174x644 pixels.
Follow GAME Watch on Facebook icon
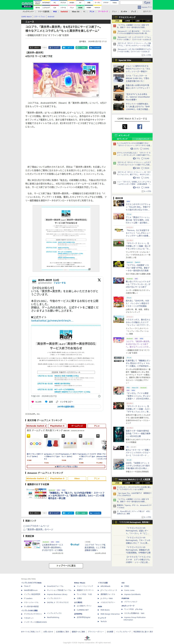[139, 126]
